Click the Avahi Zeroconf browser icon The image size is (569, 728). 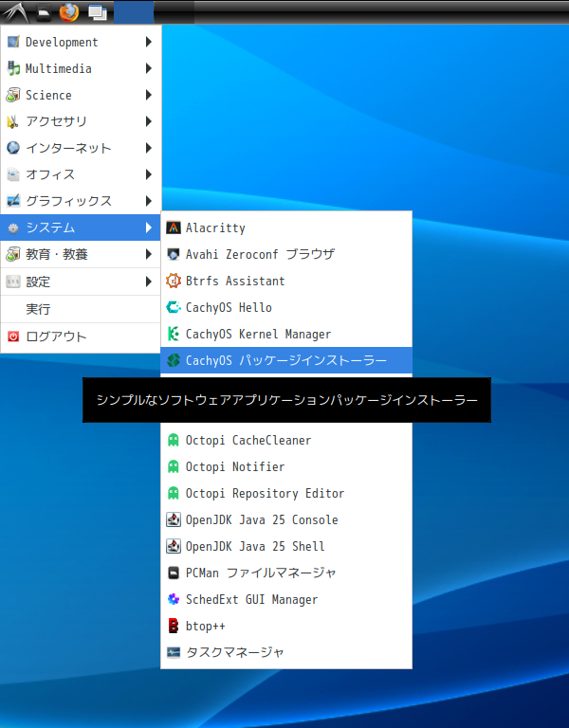tap(174, 254)
